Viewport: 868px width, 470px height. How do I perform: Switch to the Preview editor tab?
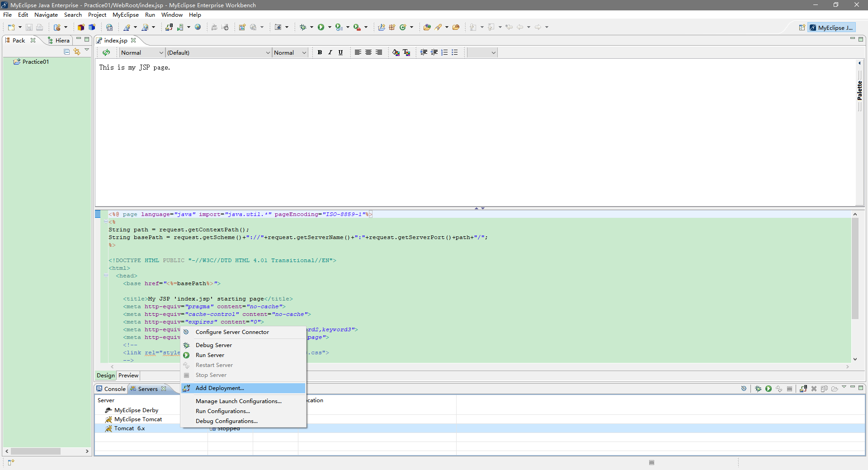pos(128,376)
